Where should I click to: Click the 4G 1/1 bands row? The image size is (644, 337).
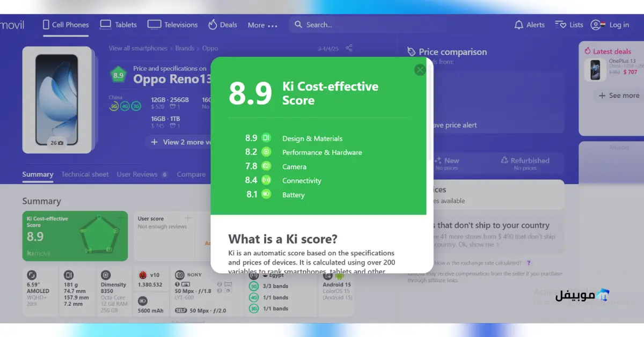(269, 297)
